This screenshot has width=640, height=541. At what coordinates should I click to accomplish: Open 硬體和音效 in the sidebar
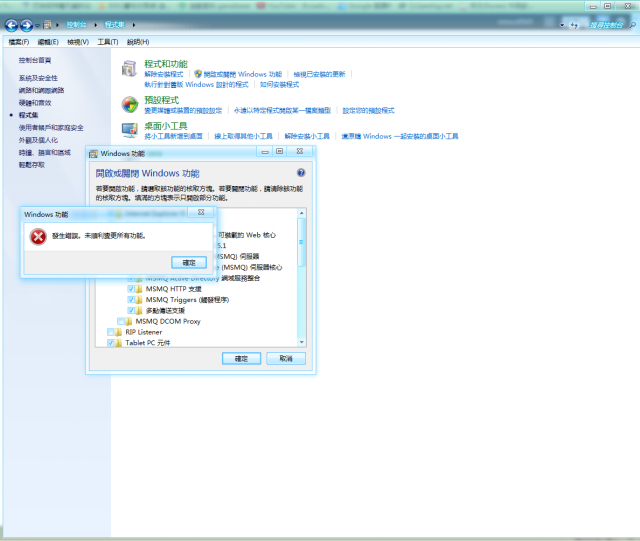point(35,102)
